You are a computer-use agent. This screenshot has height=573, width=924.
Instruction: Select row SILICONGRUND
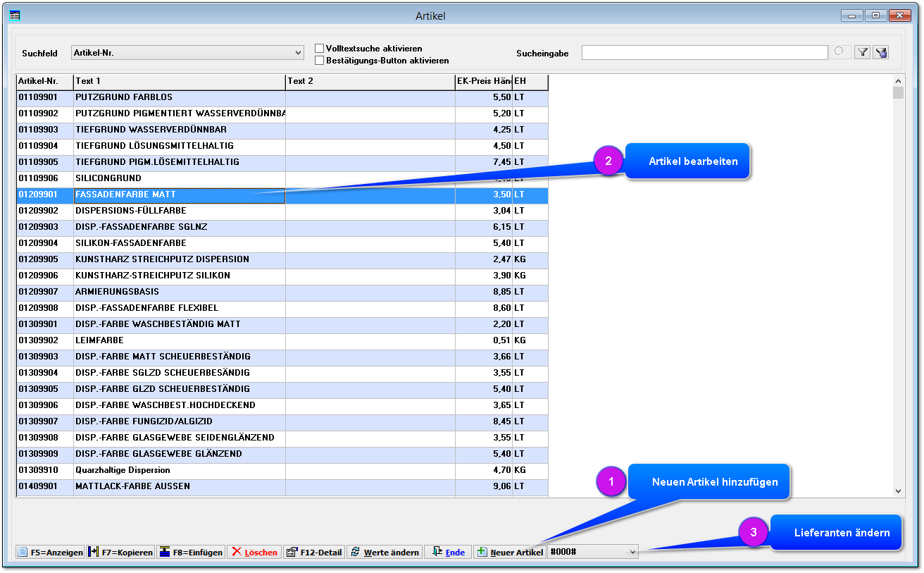[282, 178]
